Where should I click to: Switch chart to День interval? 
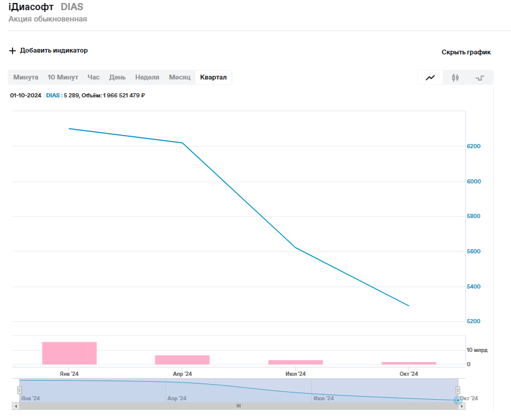pyautogui.click(x=117, y=77)
